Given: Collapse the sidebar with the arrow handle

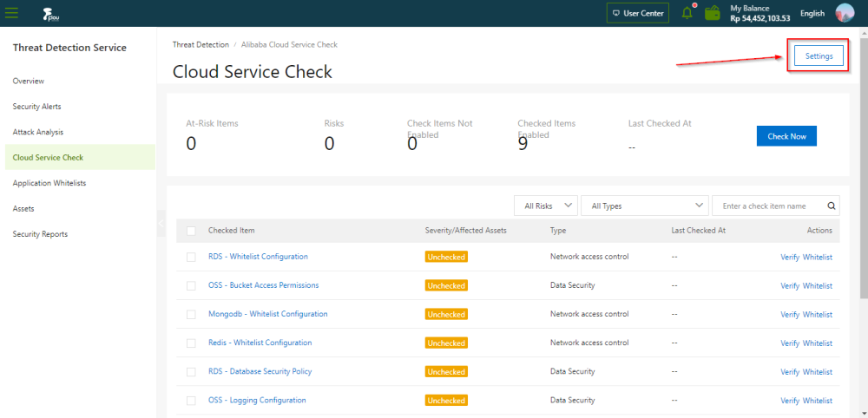Looking at the screenshot, I should tap(161, 224).
